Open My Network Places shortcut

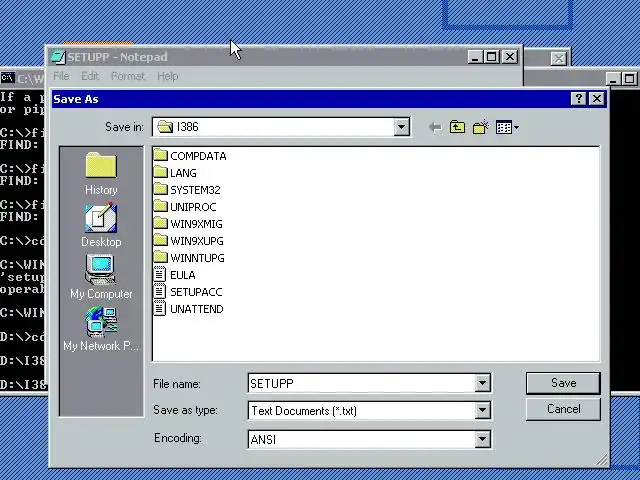coord(101,329)
